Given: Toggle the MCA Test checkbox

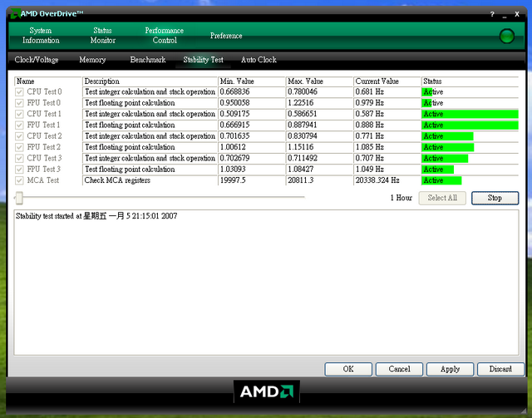Looking at the screenshot, I should coord(19,180).
